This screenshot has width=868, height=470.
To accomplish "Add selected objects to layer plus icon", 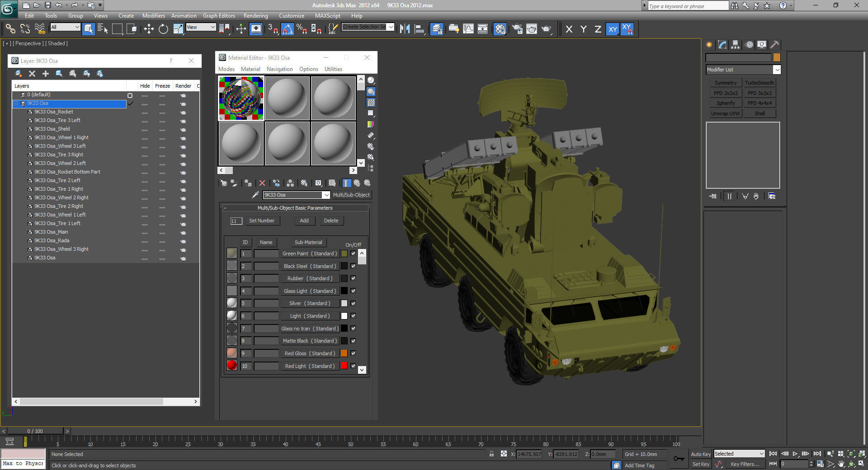I will click(x=45, y=73).
